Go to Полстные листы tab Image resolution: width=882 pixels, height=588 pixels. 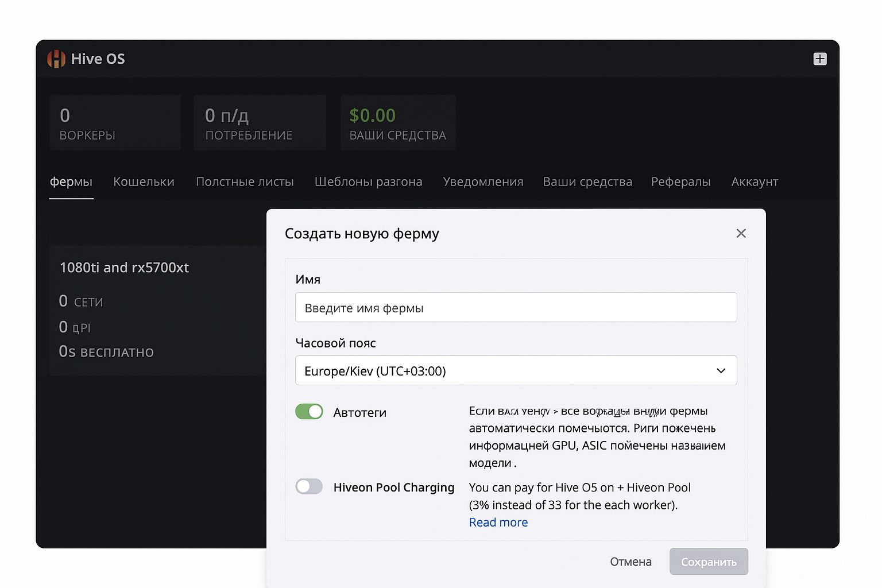click(x=245, y=181)
